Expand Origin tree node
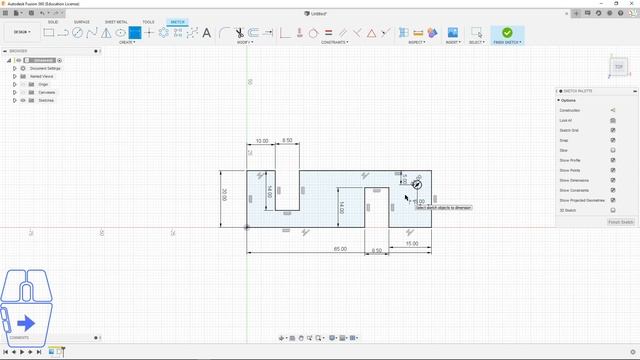The height and width of the screenshot is (360, 640). coord(15,84)
